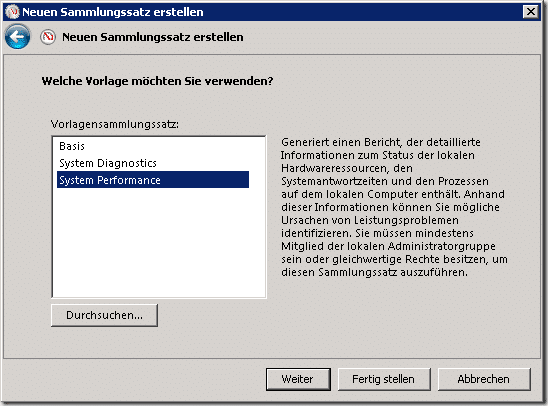The image size is (548, 406).
Task: Click the blank title bar area left of close button
Action: coord(362,12)
